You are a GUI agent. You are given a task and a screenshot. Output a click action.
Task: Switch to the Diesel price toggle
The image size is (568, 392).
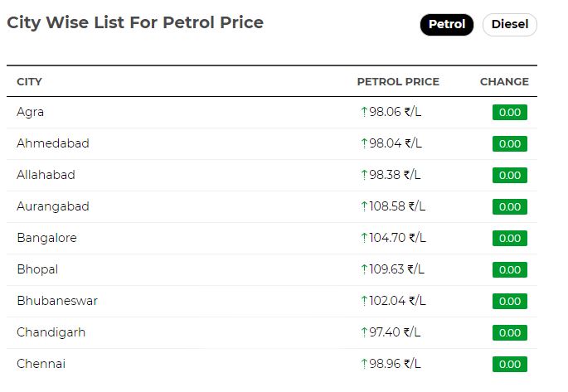click(x=509, y=25)
